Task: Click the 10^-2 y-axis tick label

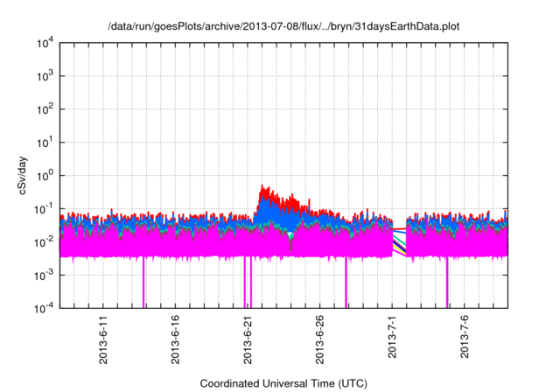Action: pyautogui.click(x=45, y=242)
